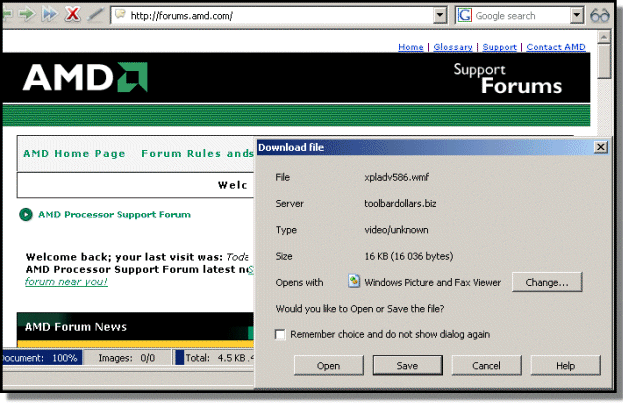Click the Contact AMD link
The image size is (623, 403).
(556, 47)
